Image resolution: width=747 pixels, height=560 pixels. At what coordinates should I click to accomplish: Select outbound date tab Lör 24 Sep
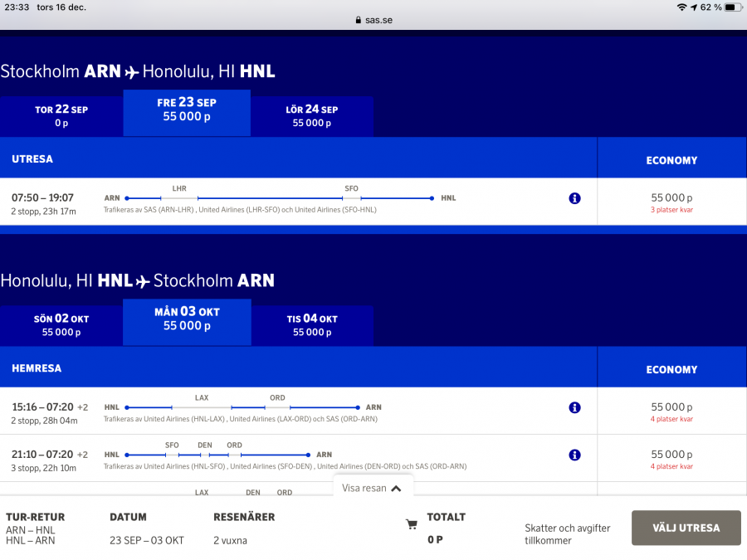[312, 116]
